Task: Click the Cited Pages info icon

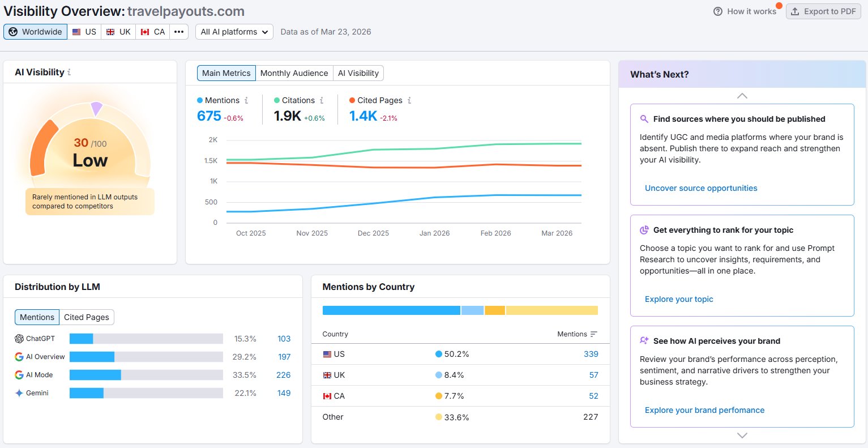Action: tap(409, 100)
